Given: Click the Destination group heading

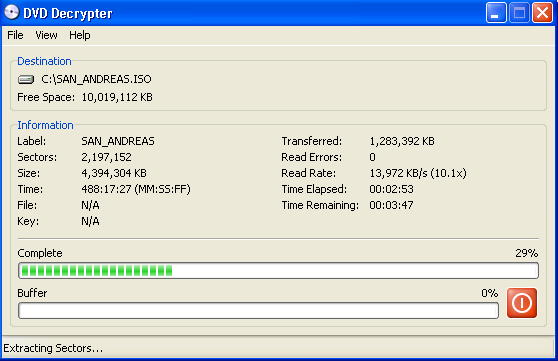Looking at the screenshot, I should pos(44,61).
